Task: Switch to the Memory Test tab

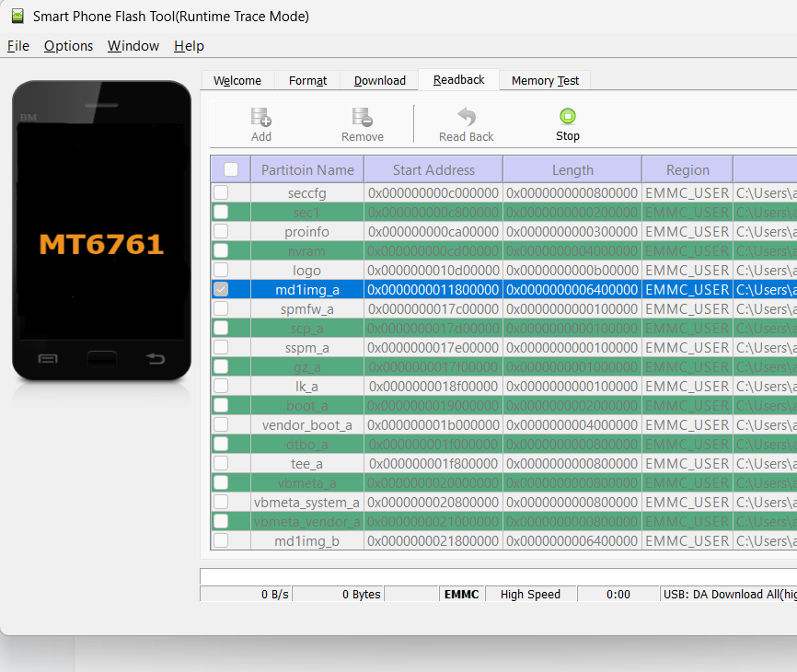Action: 545,80
